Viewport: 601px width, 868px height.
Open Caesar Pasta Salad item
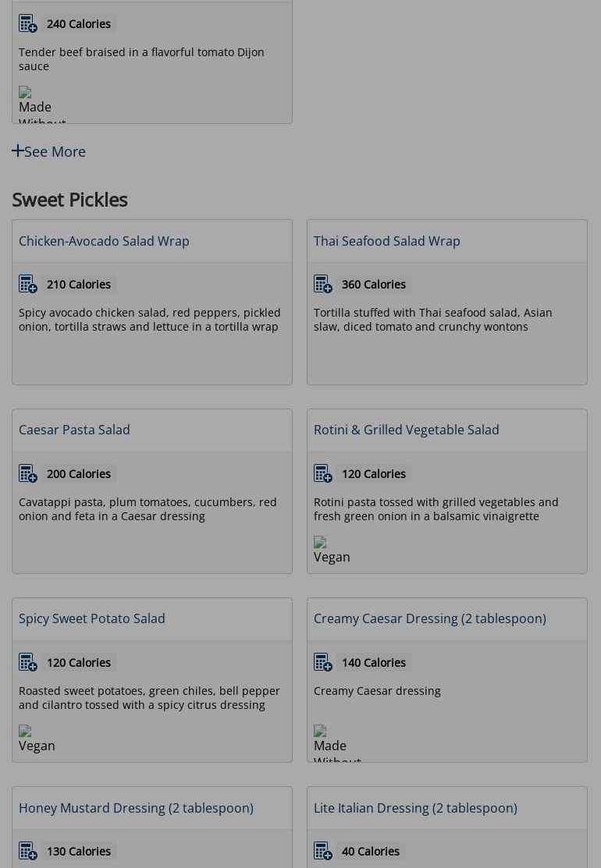click(x=74, y=430)
